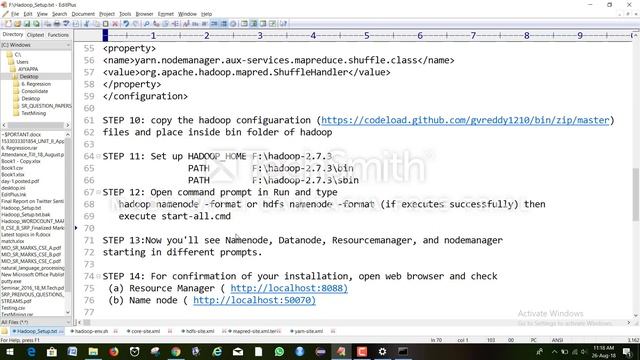Click the Find magnifier toolbar icon

point(147,24)
